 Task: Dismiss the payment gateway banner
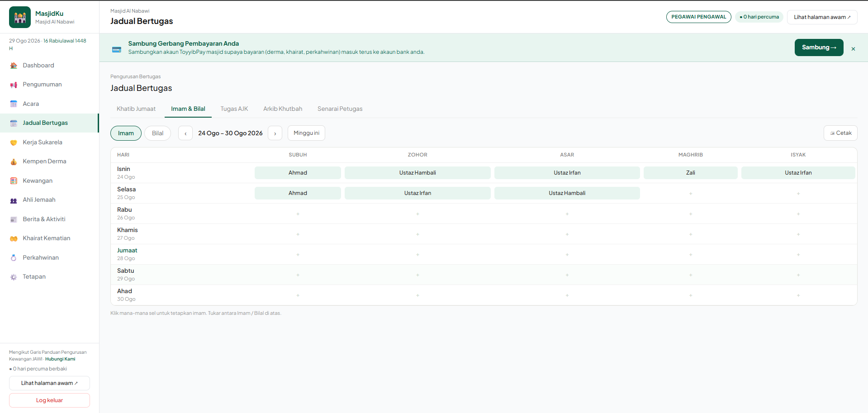point(853,49)
